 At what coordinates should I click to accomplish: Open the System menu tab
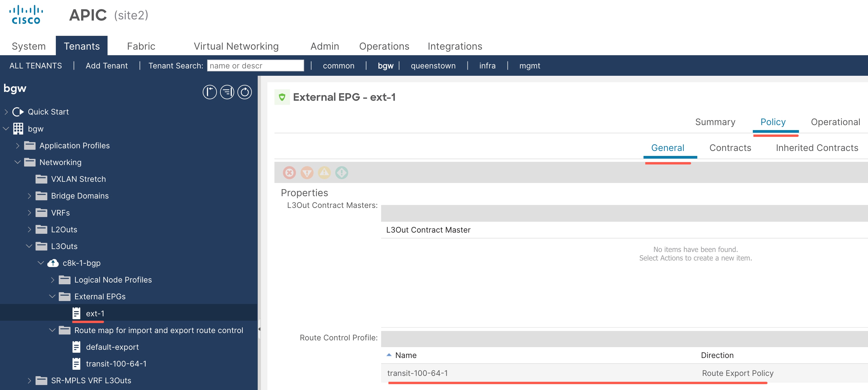pos(29,46)
